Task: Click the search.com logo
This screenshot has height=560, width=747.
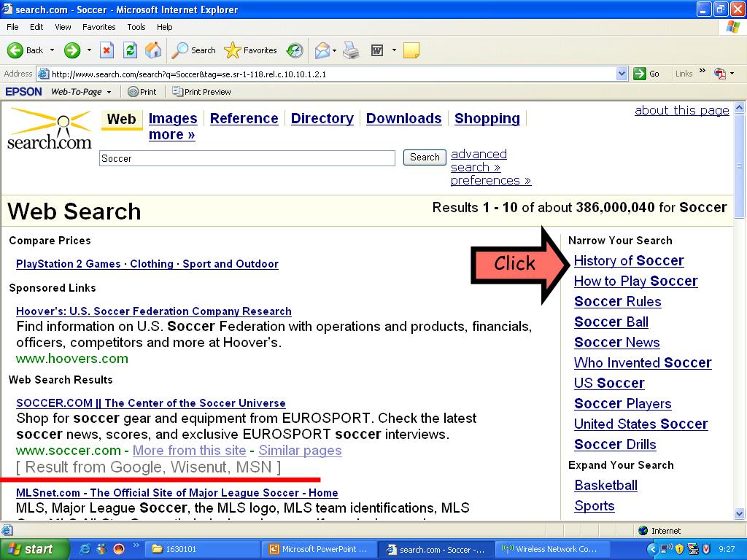Action: click(x=49, y=129)
